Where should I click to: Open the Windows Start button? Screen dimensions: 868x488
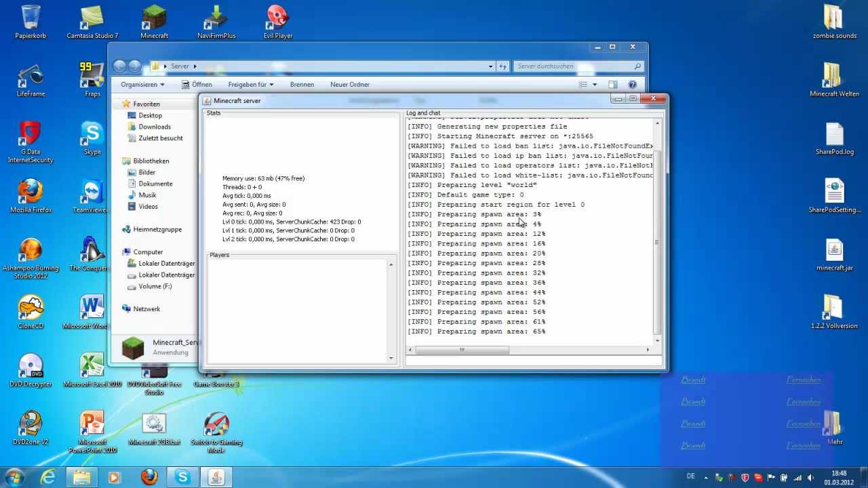click(14, 477)
